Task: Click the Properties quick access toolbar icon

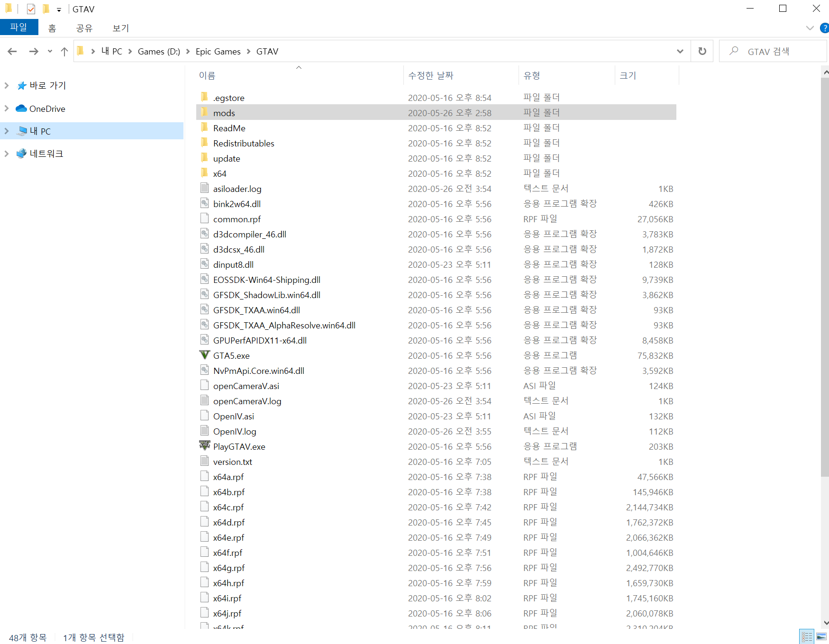Action: point(31,9)
